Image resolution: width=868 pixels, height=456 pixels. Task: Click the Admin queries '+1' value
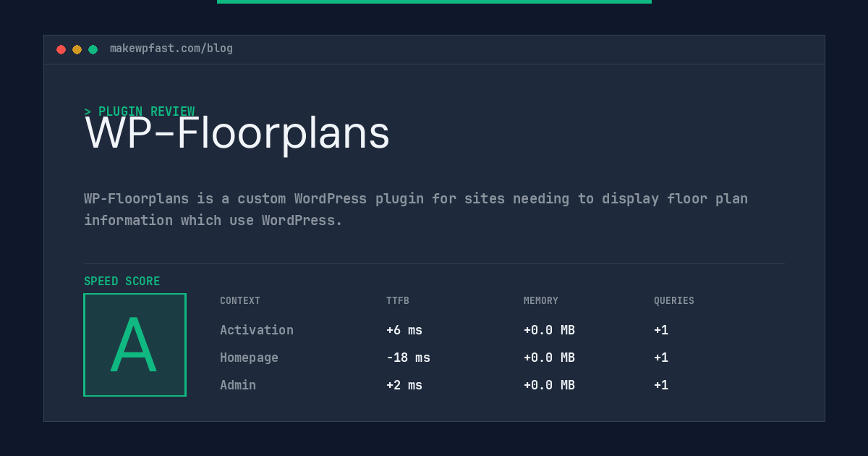point(661,385)
